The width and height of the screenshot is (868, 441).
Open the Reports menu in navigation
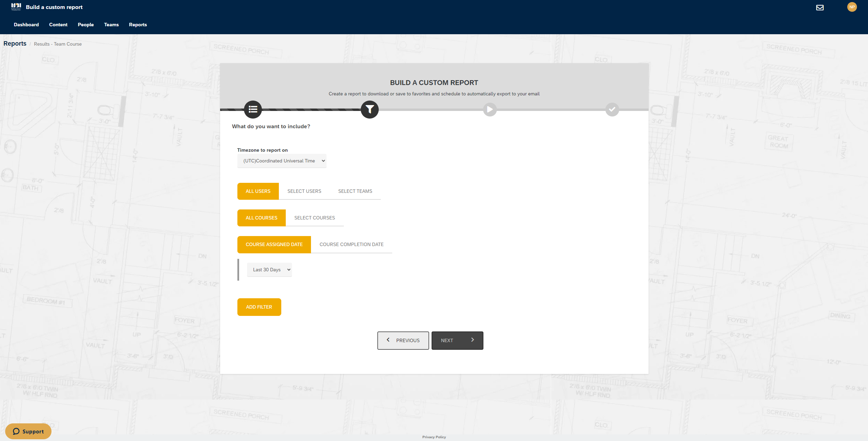pyautogui.click(x=138, y=25)
